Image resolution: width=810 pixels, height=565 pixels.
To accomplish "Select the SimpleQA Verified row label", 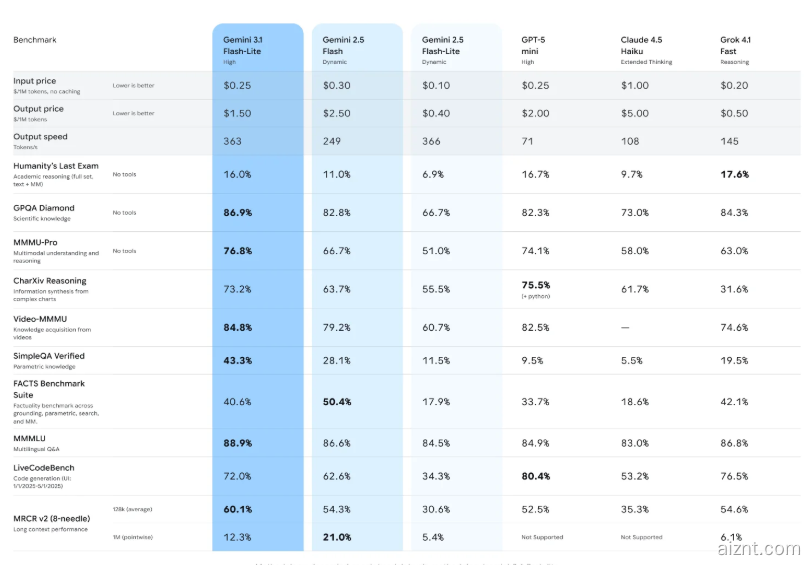I will 49,356.
